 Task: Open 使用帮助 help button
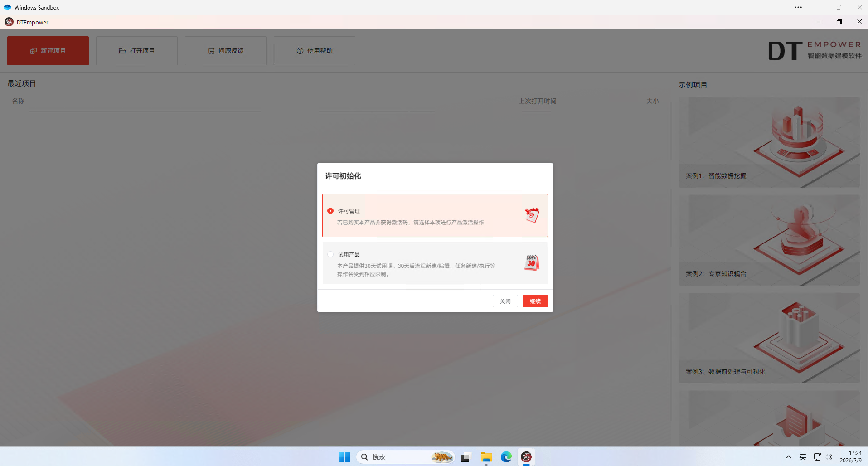315,51
